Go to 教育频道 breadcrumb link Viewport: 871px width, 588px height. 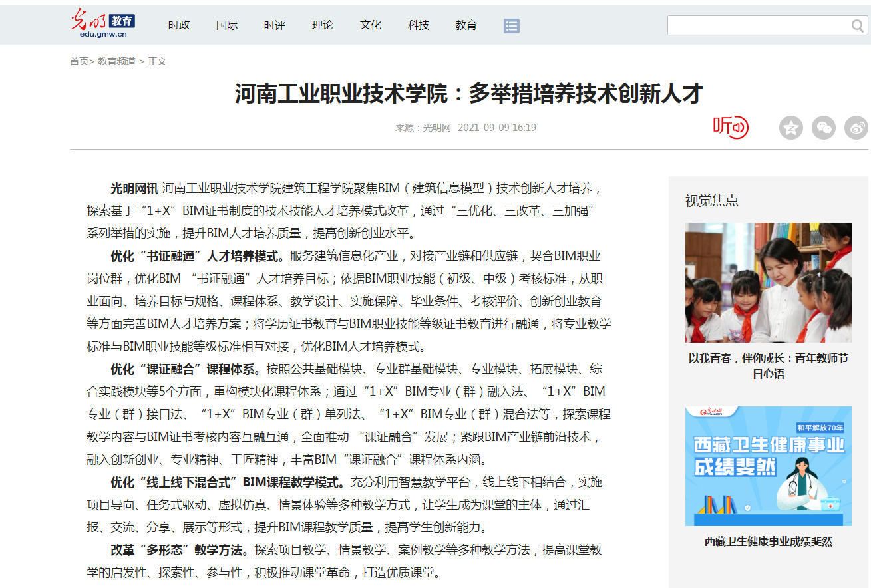pos(116,61)
